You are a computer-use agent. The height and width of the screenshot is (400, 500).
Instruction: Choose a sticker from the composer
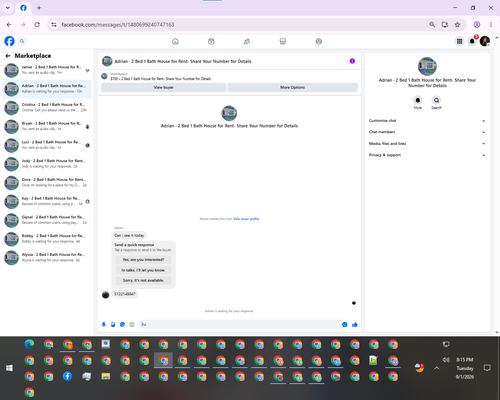pyautogui.click(x=122, y=324)
